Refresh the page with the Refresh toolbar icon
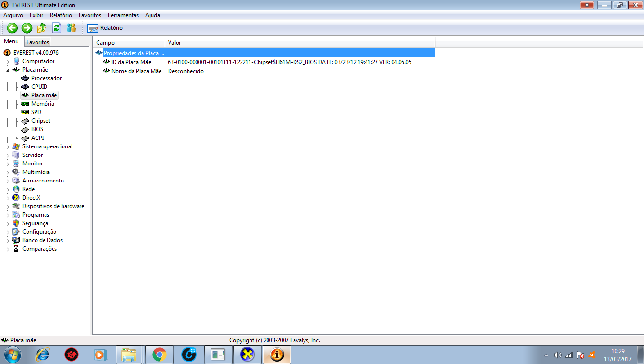Image resolution: width=644 pixels, height=364 pixels. 56,28
